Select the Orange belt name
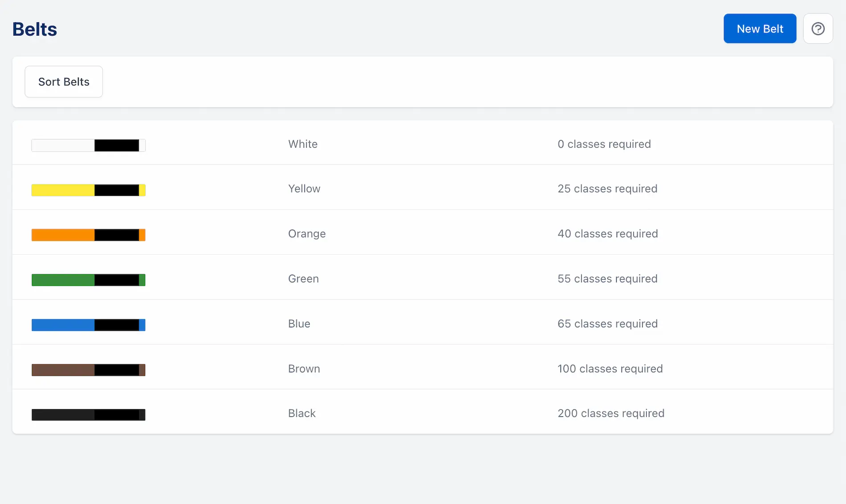The image size is (846, 504). [307, 234]
